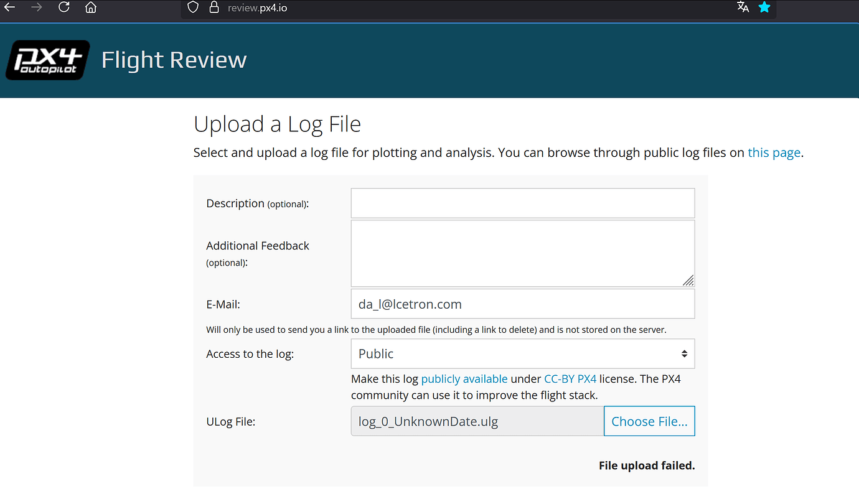Viewport: 859px width, 504px height.
Task: Open the page translation icon
Action: point(743,7)
